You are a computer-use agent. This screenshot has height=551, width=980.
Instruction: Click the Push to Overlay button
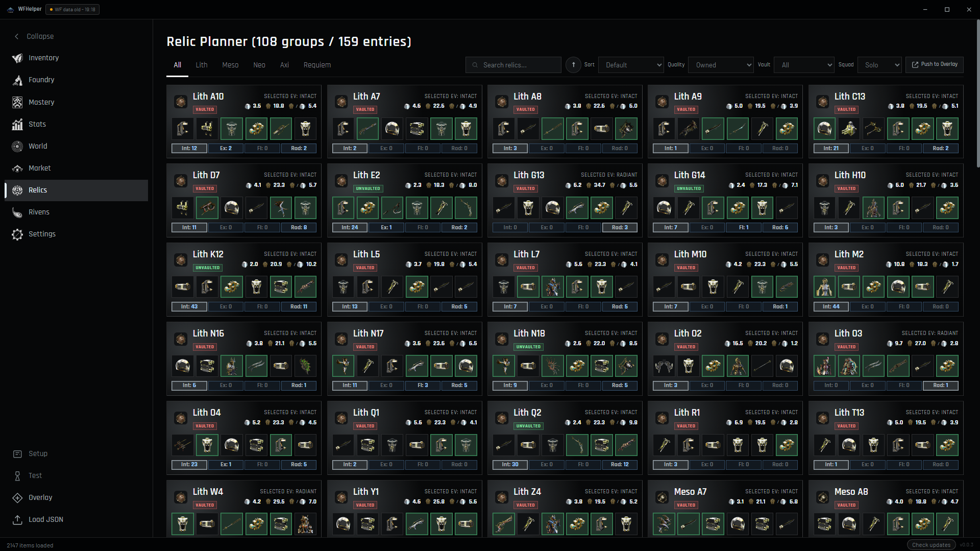(935, 64)
